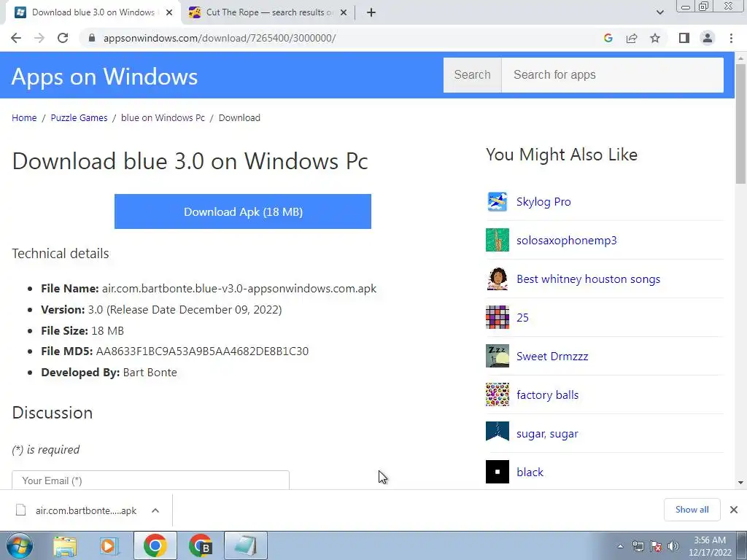Open Best whitney houston songs link
Image resolution: width=747 pixels, height=560 pixels.
[x=589, y=279]
